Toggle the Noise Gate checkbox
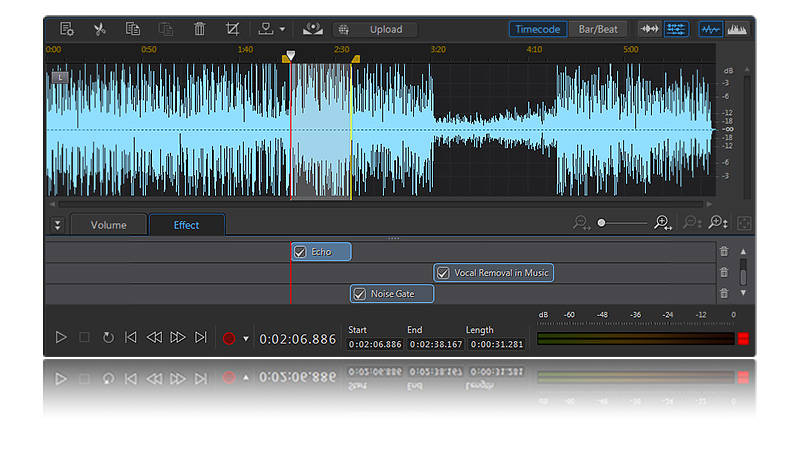800x450 pixels. (x=359, y=294)
